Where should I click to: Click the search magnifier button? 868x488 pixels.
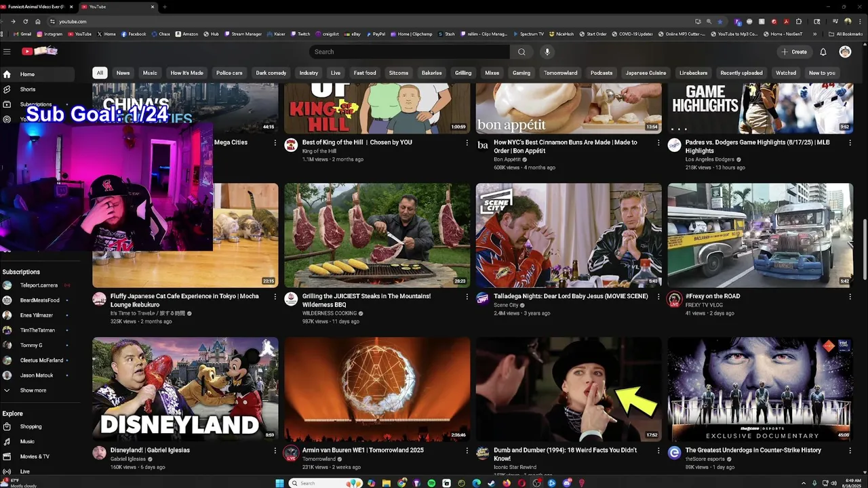pos(521,52)
